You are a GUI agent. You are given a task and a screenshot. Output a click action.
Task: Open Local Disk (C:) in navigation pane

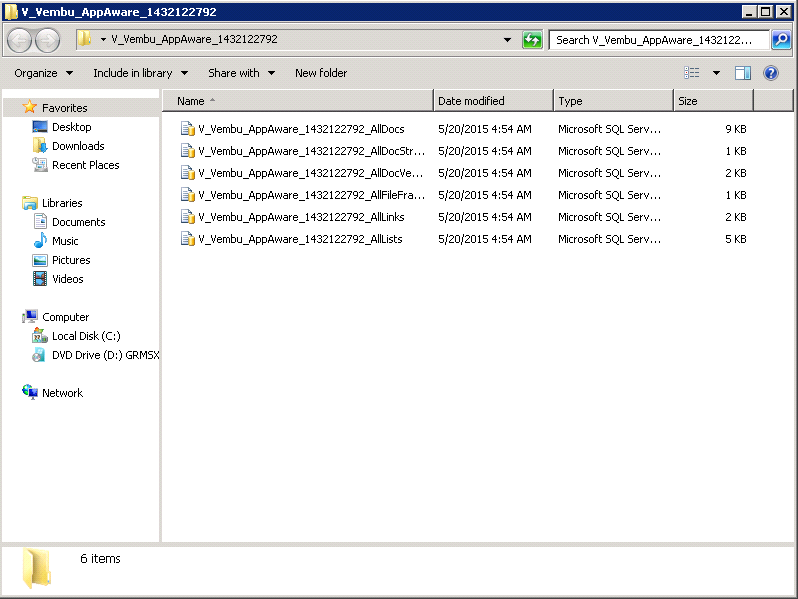pyautogui.click(x=86, y=336)
